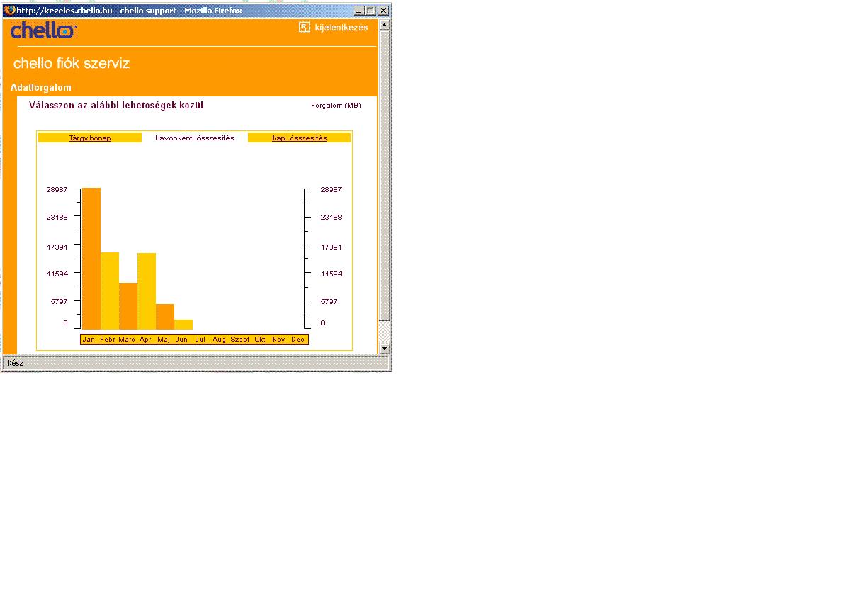
Task: Click the scrollbar down arrow
Action: click(384, 348)
